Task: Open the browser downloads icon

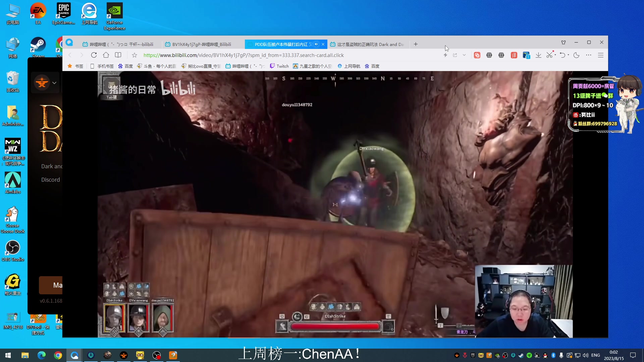Action: (538, 55)
